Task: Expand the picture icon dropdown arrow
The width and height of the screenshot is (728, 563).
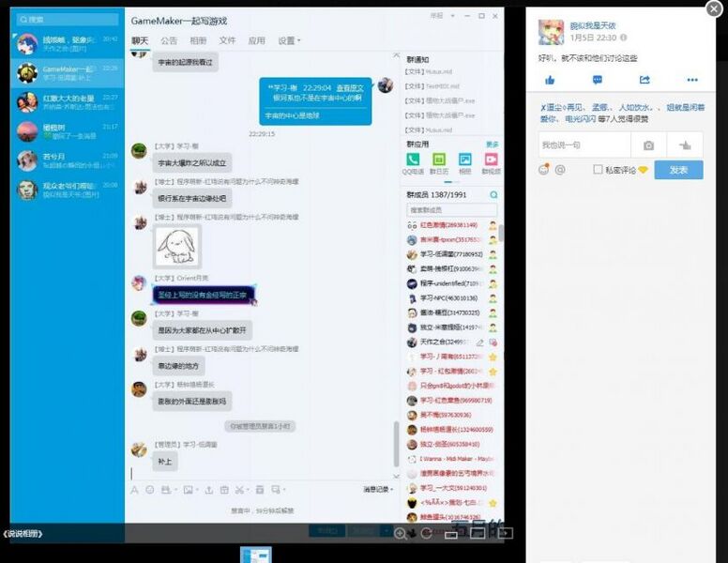Action: pos(197,490)
